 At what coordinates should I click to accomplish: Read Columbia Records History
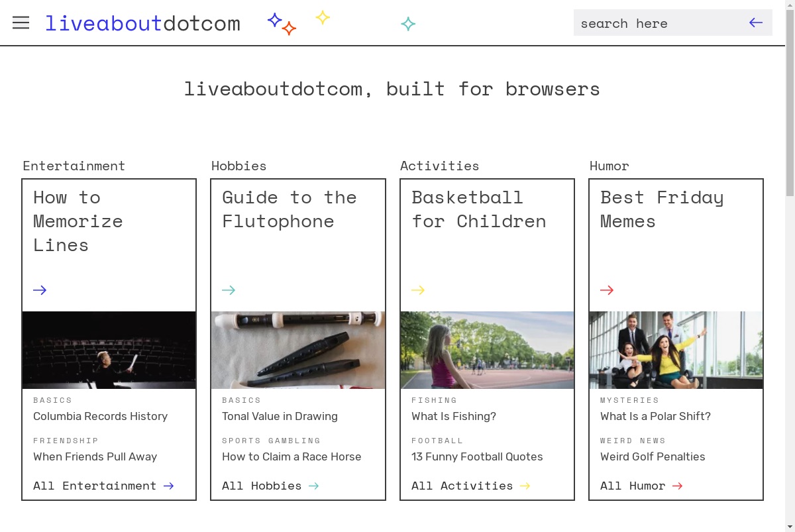[x=100, y=417]
